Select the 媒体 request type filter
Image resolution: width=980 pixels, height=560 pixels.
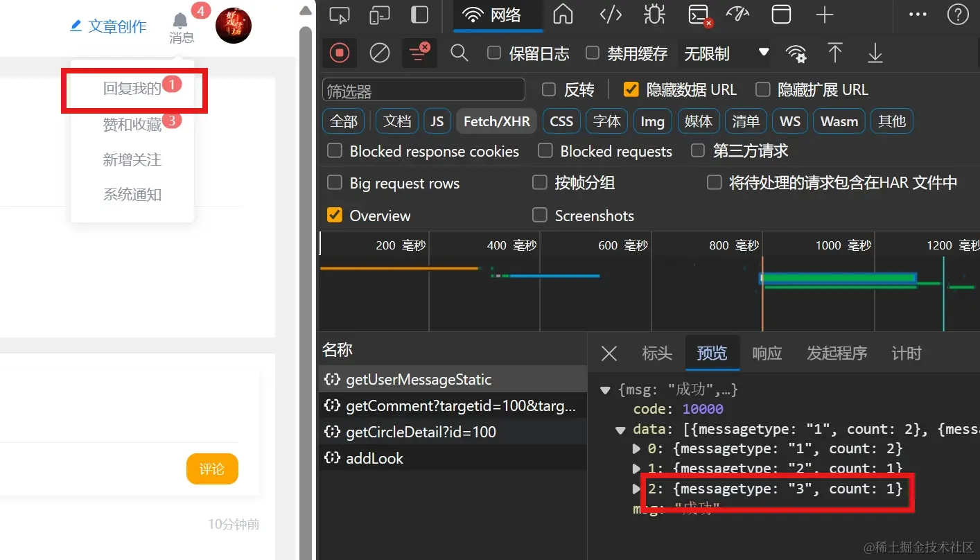pyautogui.click(x=698, y=121)
